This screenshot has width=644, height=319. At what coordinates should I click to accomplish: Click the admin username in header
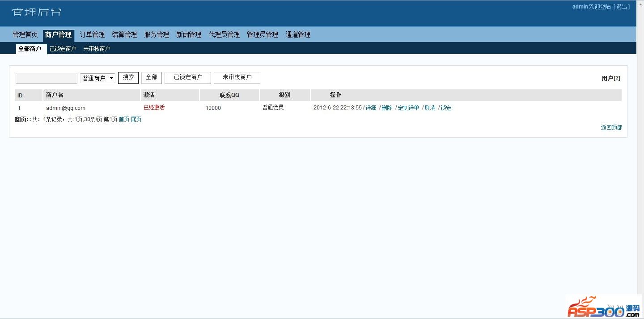580,7
